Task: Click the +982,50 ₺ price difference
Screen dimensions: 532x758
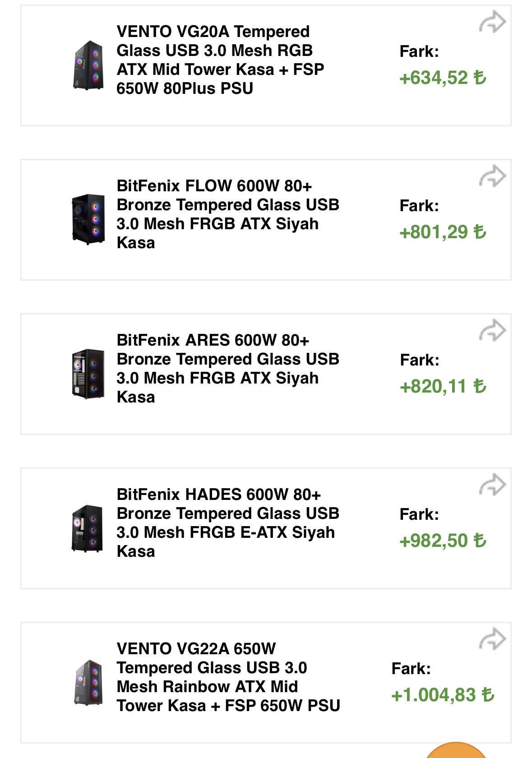Action: pos(443,541)
